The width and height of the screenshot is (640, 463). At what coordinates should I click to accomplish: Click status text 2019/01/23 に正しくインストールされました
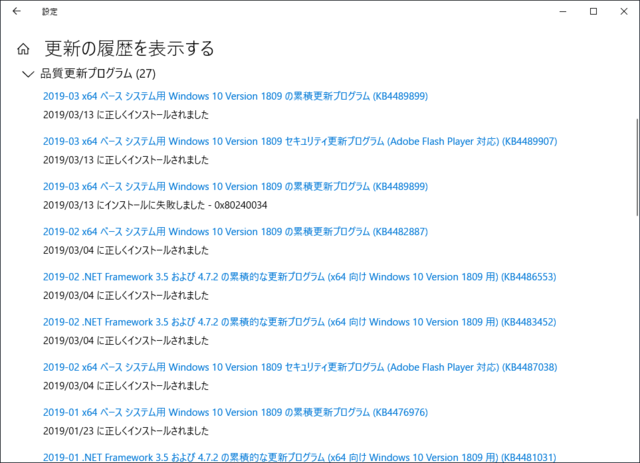click(x=126, y=431)
